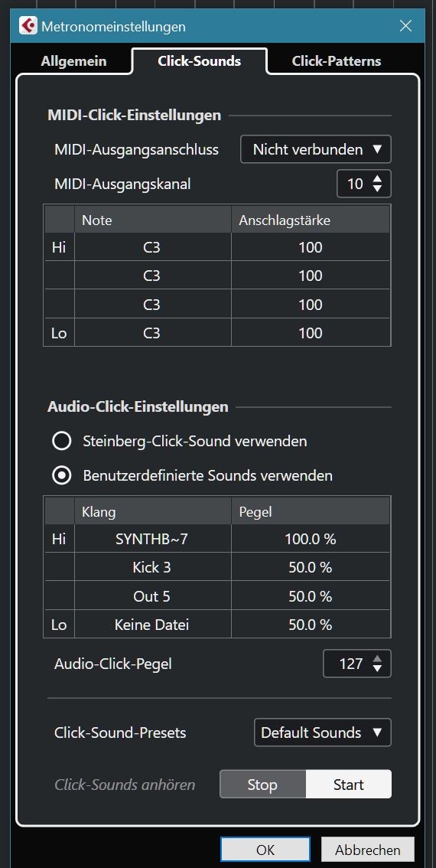
Task: Click the OK button
Action: pos(265,850)
